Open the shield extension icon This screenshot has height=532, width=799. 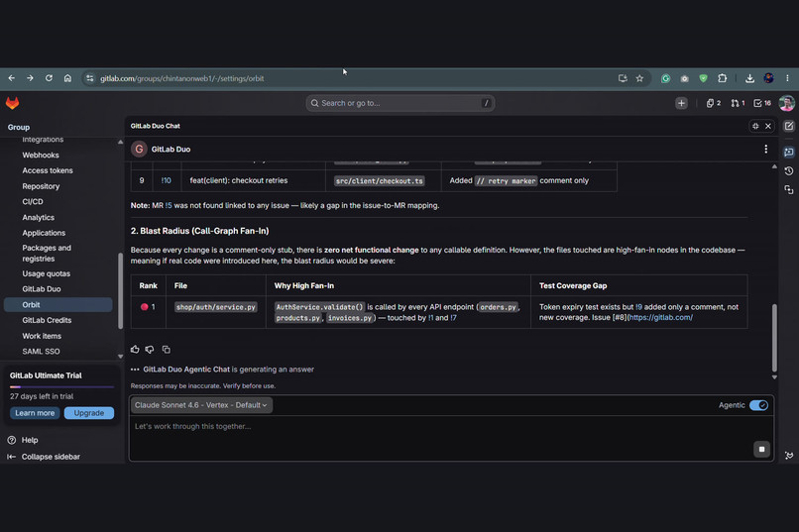pos(703,78)
